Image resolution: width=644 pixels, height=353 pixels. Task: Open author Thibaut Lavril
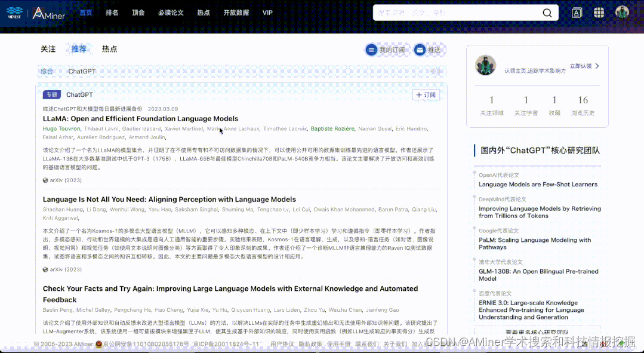[101, 128]
